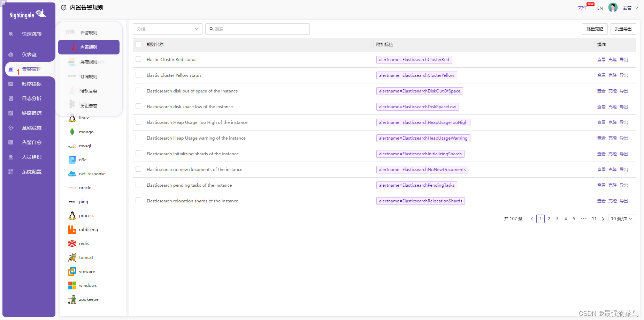This screenshot has width=644, height=320.
Task: Click alertname=ElasticsearchPendingTasks tag
Action: 417,185
